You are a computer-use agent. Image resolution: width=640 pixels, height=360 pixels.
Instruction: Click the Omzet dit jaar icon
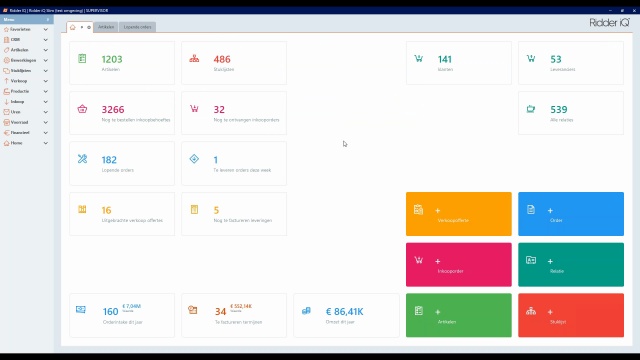coord(306,311)
